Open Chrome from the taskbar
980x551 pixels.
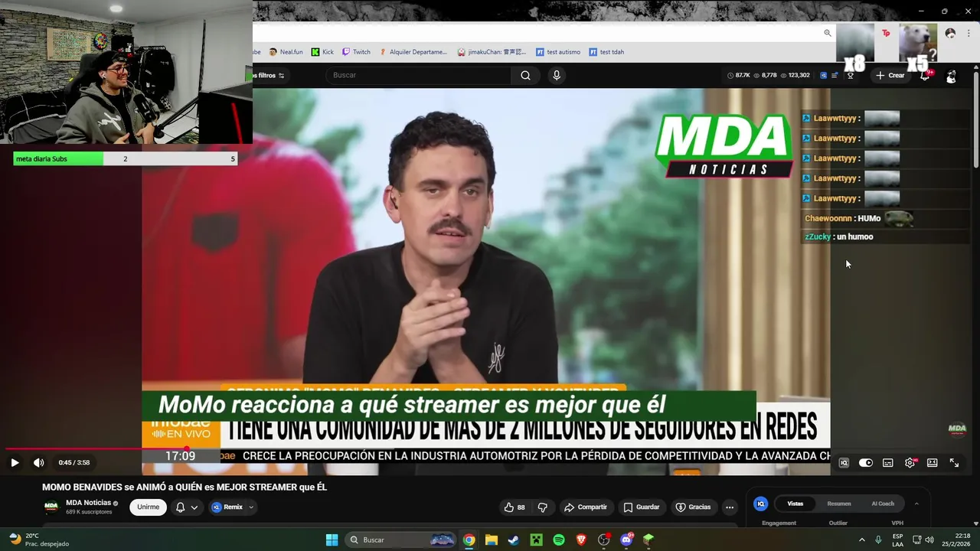469,540
